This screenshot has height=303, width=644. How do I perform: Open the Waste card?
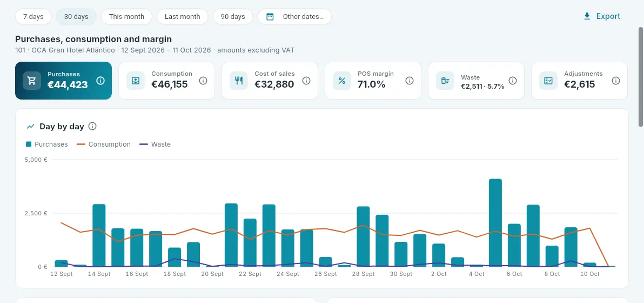point(476,81)
